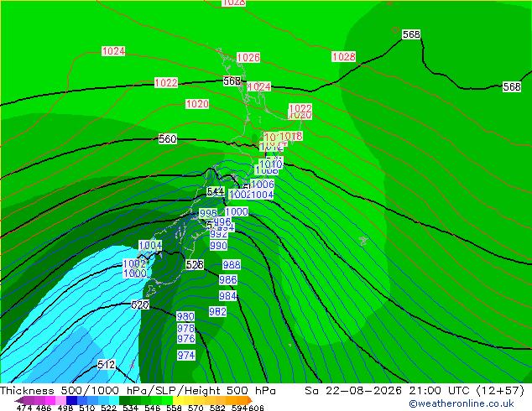Select legend value 606
532x411 pixels.
point(255,408)
